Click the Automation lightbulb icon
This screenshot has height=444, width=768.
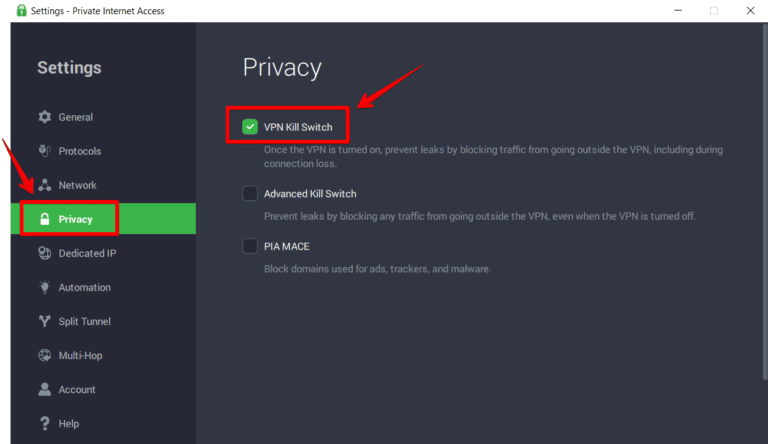[x=44, y=287]
